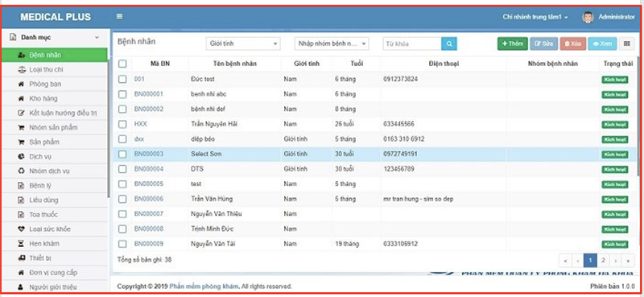The height and width of the screenshot is (297, 644).
Task: Check the box for patient dxx
Action: [x=122, y=139]
